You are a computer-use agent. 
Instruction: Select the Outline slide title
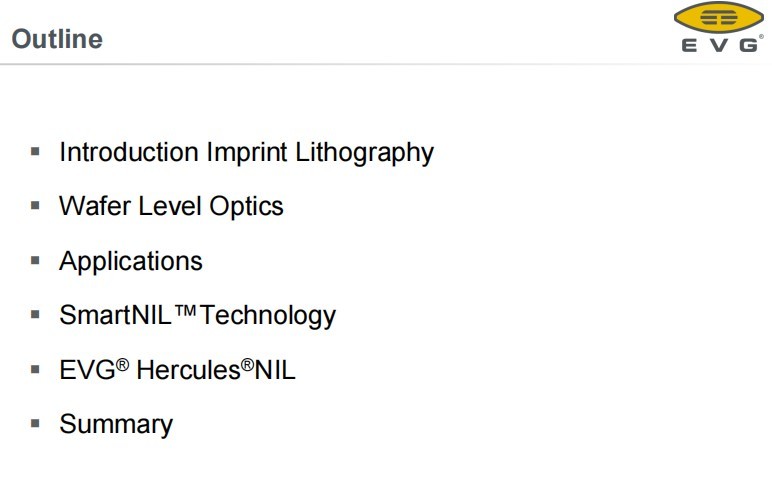(x=57, y=39)
